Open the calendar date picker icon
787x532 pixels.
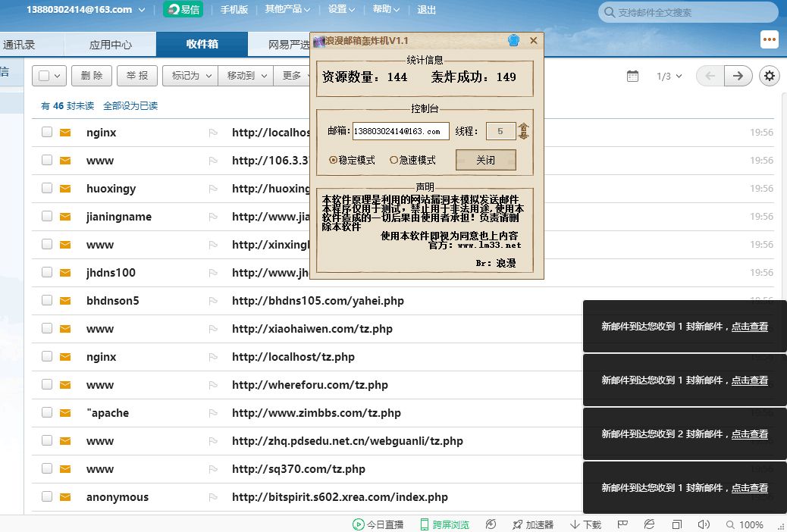(633, 76)
